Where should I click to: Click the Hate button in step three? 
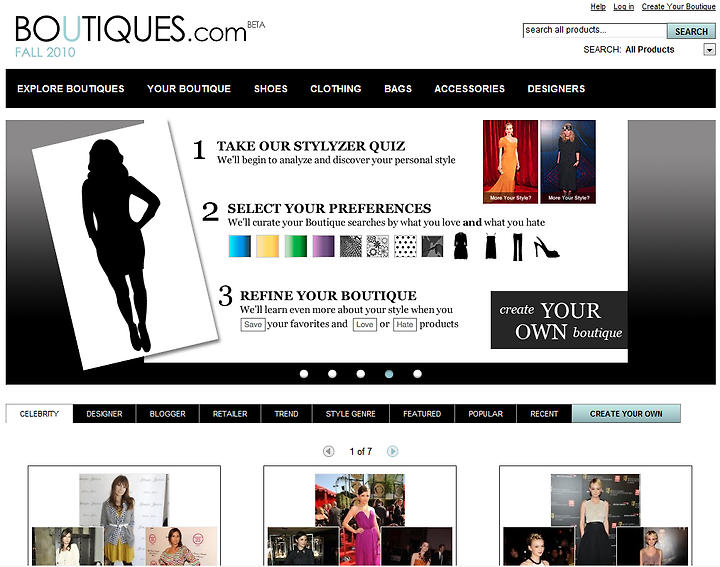[405, 324]
